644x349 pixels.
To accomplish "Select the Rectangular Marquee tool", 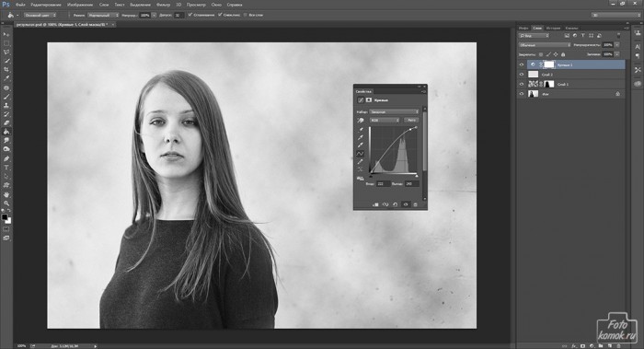I will pyautogui.click(x=6, y=43).
